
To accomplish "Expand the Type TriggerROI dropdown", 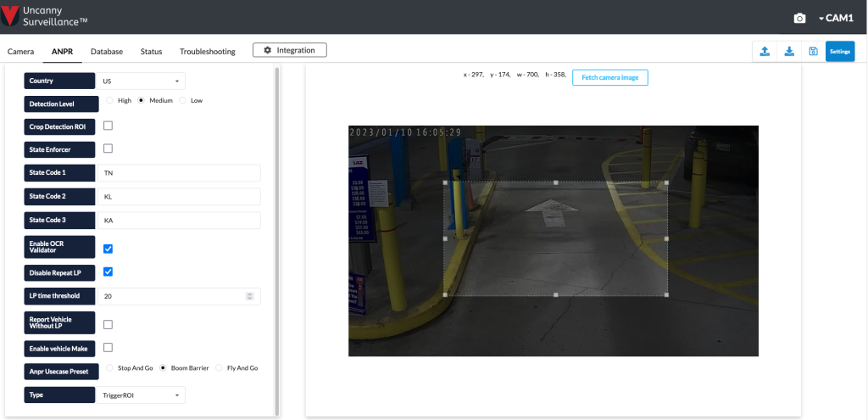I will 141,395.
